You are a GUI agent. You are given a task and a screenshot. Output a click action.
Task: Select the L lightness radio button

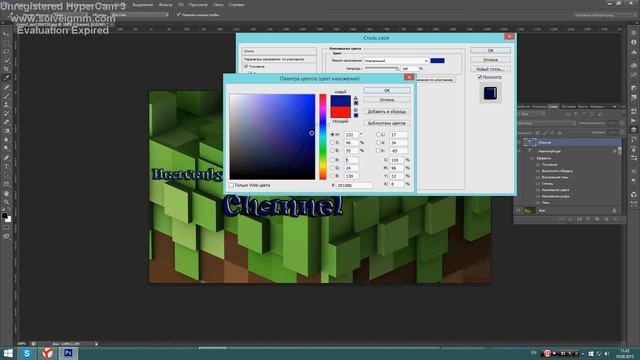click(378, 134)
